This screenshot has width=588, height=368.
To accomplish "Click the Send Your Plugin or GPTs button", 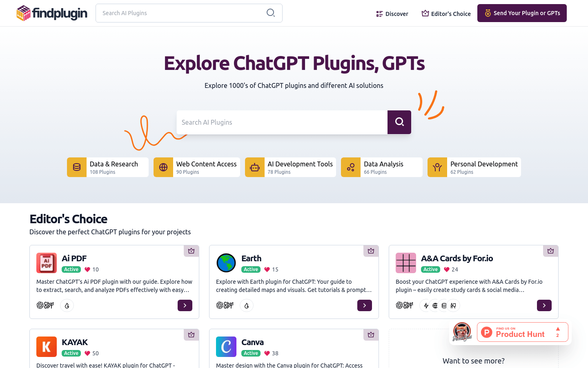I will pyautogui.click(x=521, y=13).
